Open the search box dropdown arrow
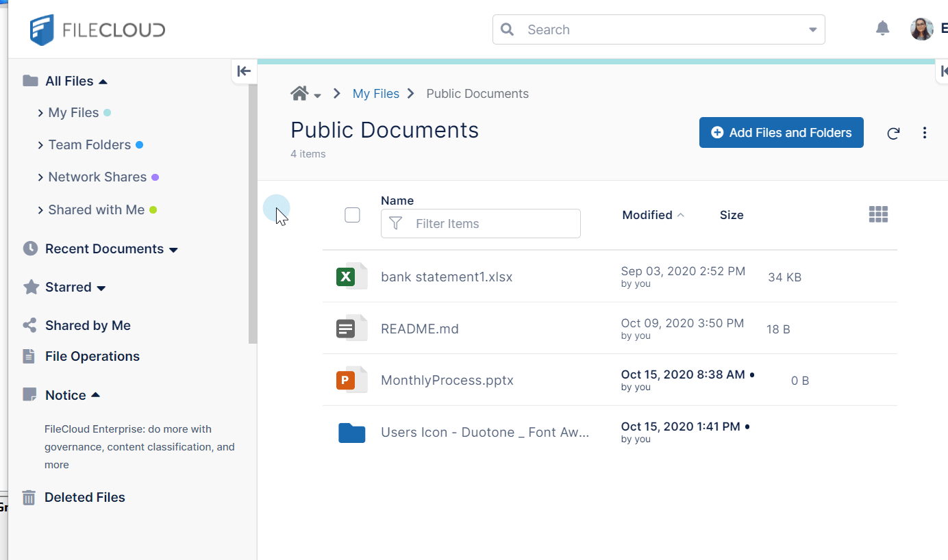948x560 pixels. click(x=812, y=30)
